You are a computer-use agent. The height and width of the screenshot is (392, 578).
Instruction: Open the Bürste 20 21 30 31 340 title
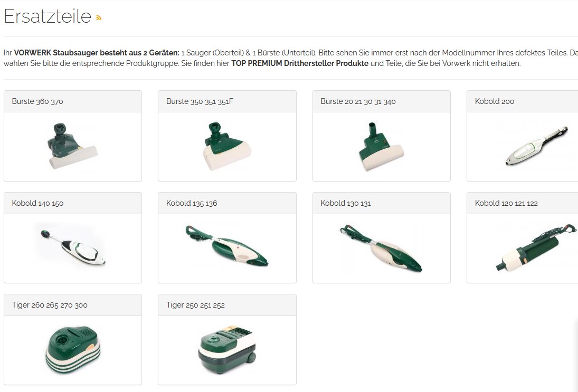point(358,101)
